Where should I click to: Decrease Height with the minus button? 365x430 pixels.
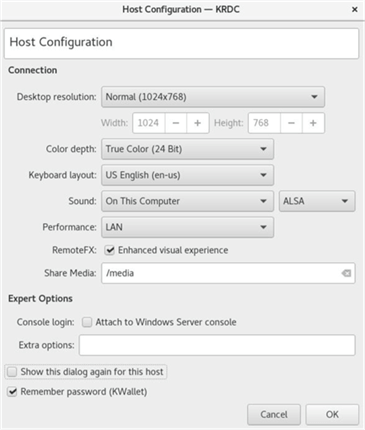point(291,123)
